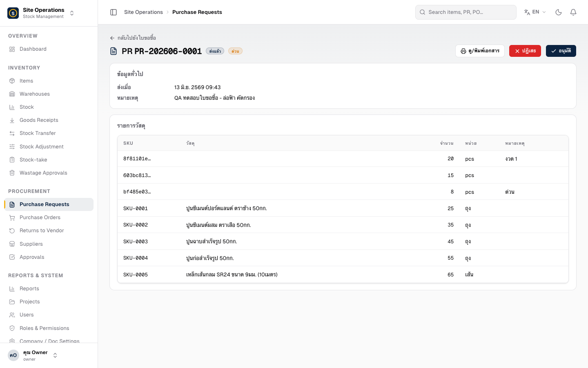Click the Dashboard icon in sidebar
This screenshot has height=368, width=588.
pyautogui.click(x=12, y=49)
